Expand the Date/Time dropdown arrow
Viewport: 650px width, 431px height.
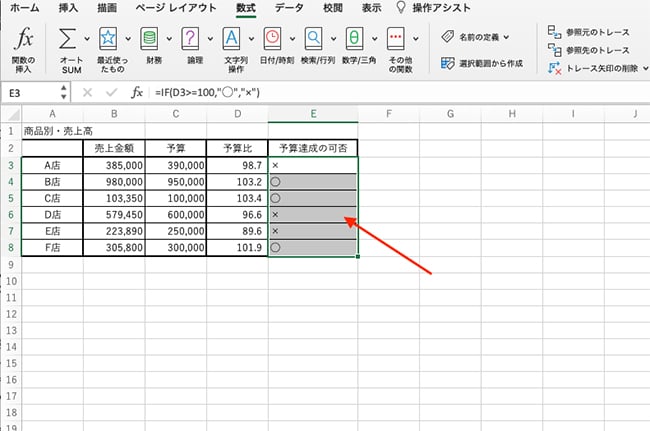292,39
